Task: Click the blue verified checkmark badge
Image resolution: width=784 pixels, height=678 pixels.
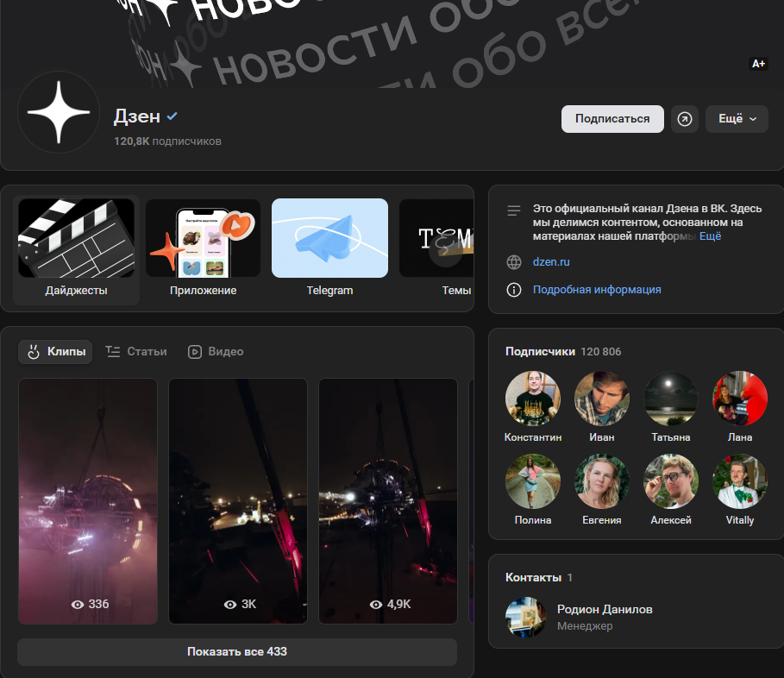Action: click(172, 116)
